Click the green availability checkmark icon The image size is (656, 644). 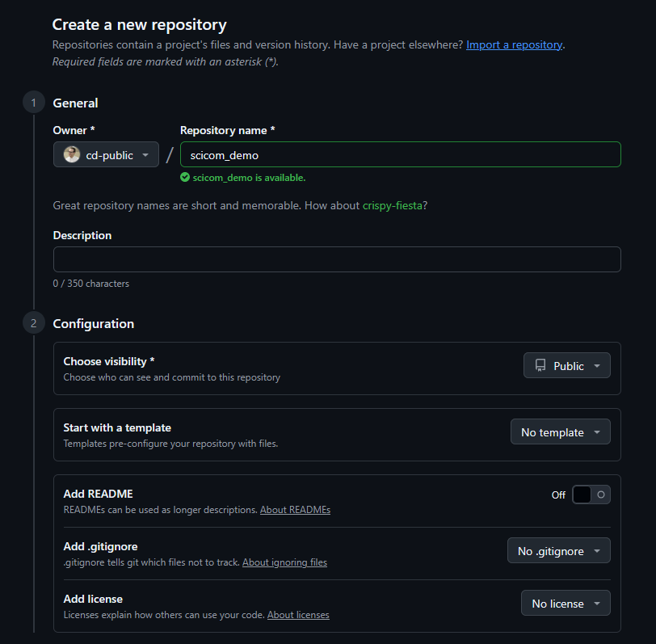(x=185, y=178)
